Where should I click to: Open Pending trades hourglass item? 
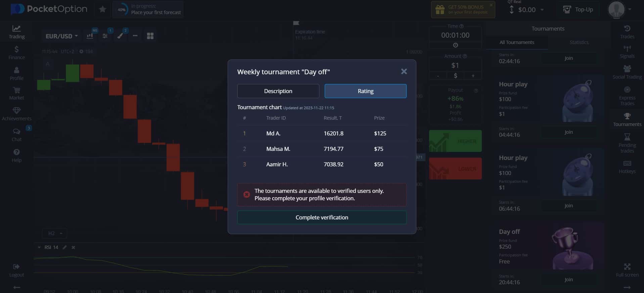tap(627, 143)
